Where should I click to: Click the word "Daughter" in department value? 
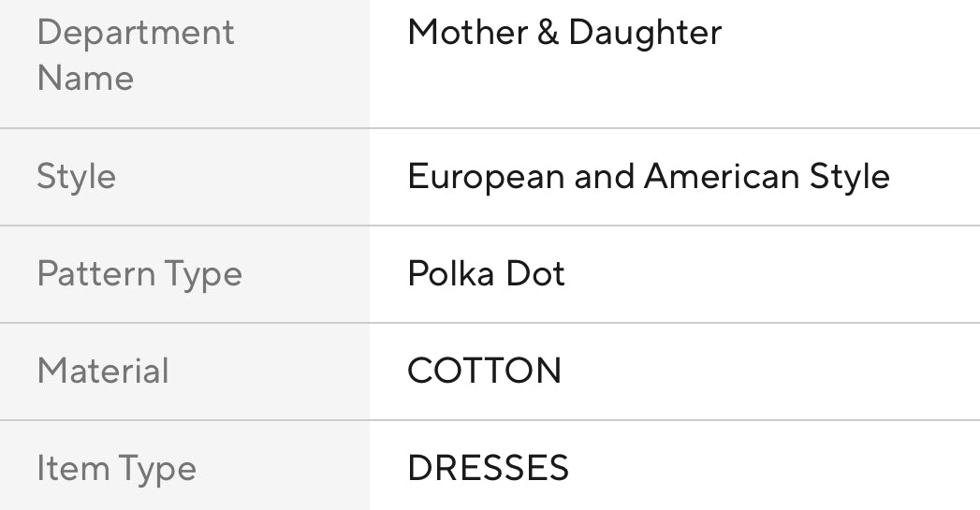point(645,34)
